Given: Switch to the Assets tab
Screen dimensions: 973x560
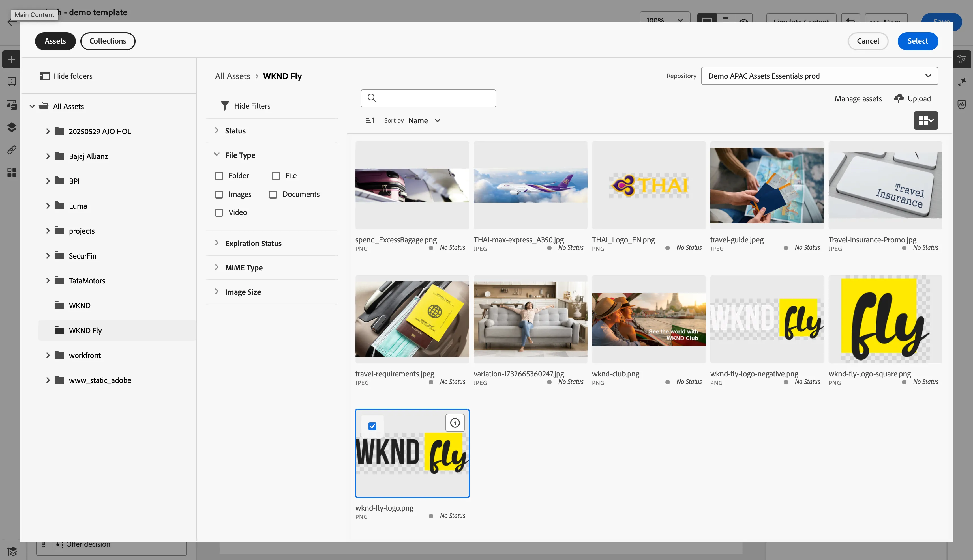Looking at the screenshot, I should [55, 41].
